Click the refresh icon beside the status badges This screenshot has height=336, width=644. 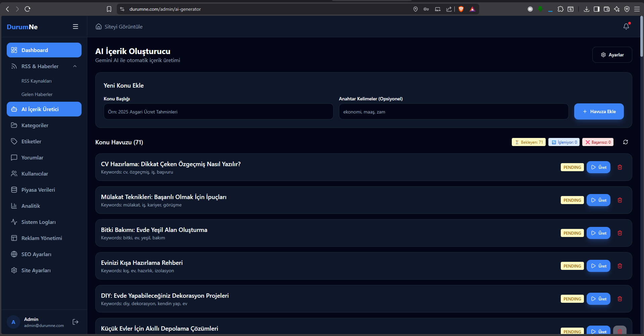pyautogui.click(x=626, y=142)
